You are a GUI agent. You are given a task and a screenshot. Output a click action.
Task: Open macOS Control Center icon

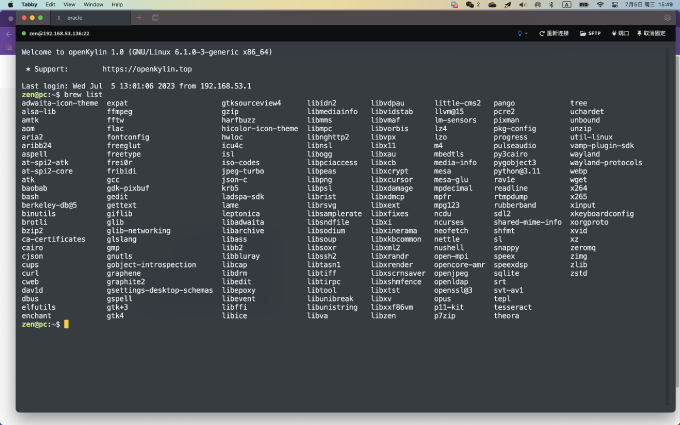615,4
